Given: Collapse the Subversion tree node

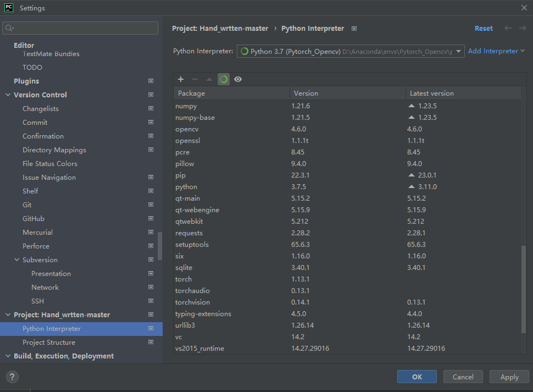Looking at the screenshot, I should click(x=16, y=260).
